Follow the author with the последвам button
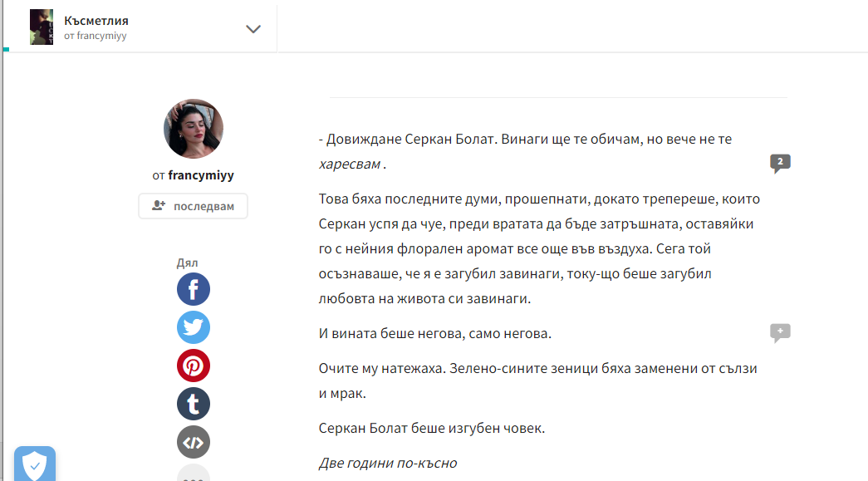 click(x=194, y=206)
